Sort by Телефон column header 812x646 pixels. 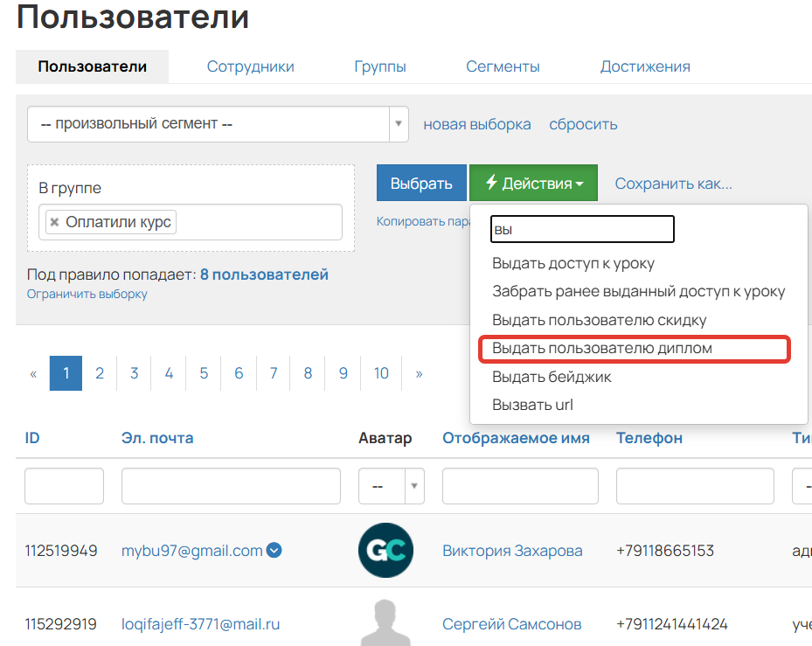pos(649,438)
